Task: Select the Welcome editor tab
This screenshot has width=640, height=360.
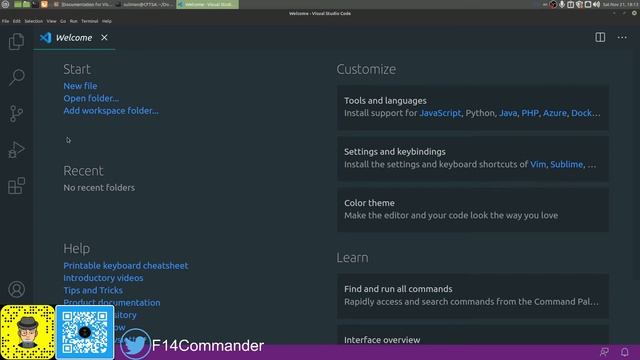Action: click(x=74, y=38)
